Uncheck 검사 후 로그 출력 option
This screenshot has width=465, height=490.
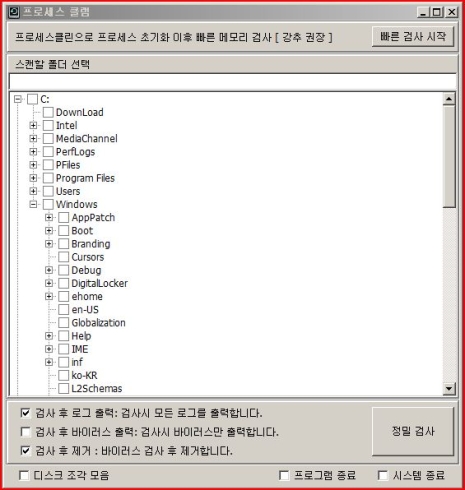(x=25, y=413)
